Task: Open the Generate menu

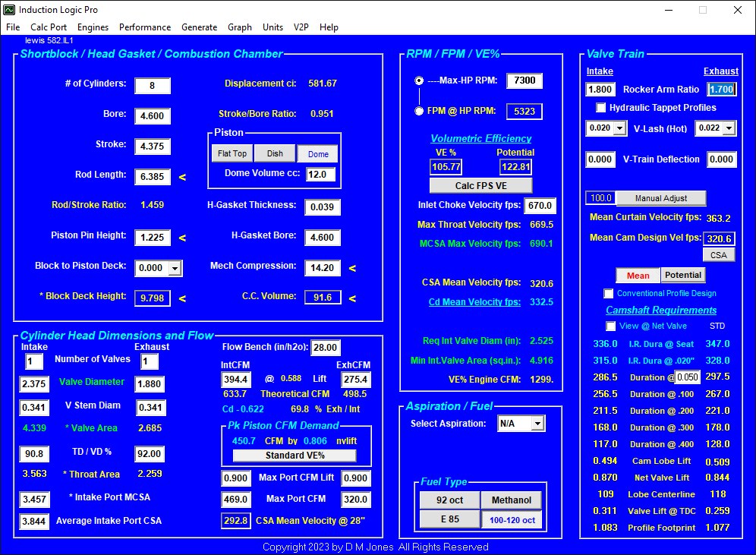Action: (199, 27)
